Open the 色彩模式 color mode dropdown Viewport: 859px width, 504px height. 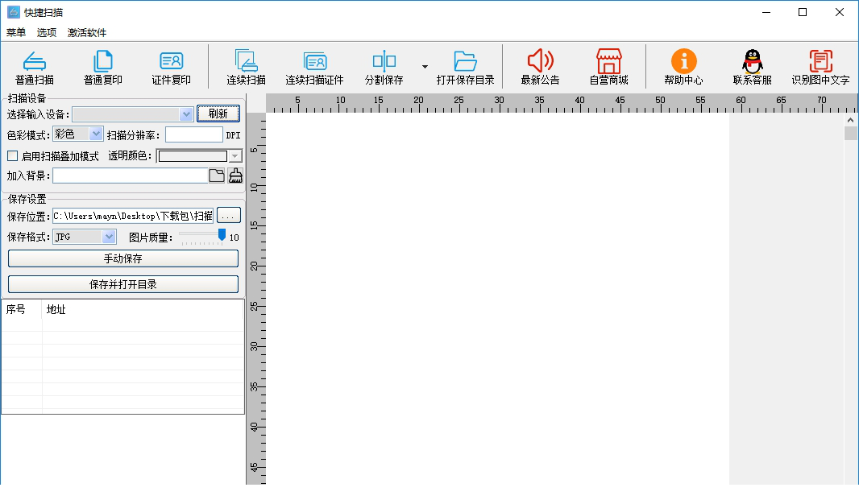point(97,134)
